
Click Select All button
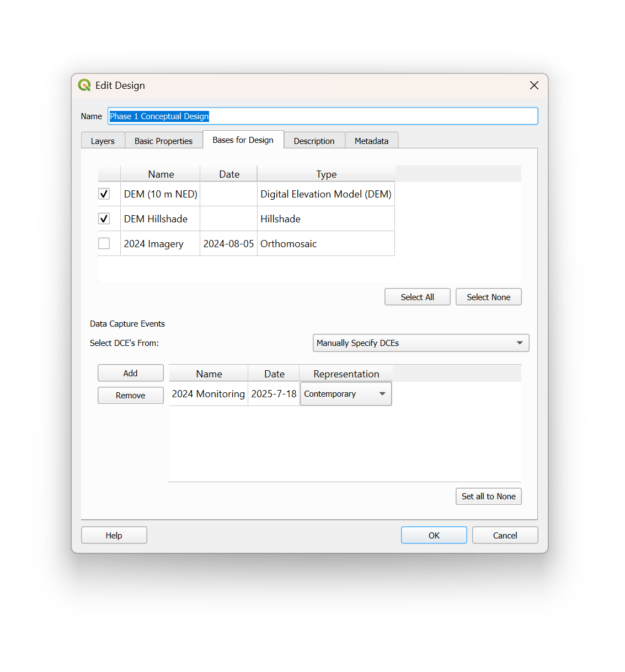click(x=418, y=297)
